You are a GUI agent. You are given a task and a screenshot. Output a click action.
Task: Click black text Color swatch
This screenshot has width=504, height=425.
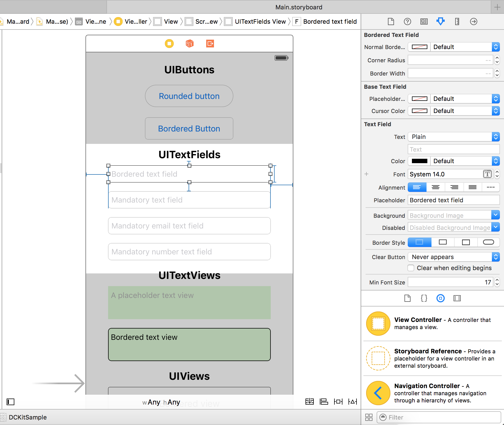pyautogui.click(x=420, y=161)
